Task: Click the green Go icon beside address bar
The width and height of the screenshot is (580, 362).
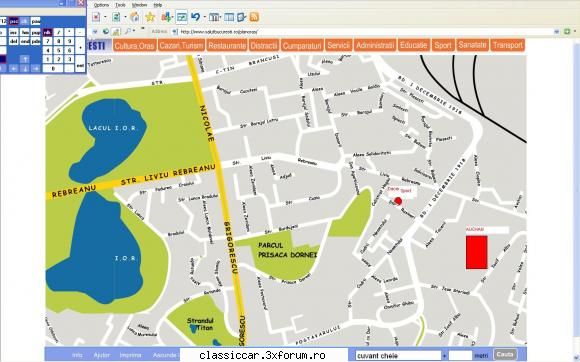Action: (567, 32)
